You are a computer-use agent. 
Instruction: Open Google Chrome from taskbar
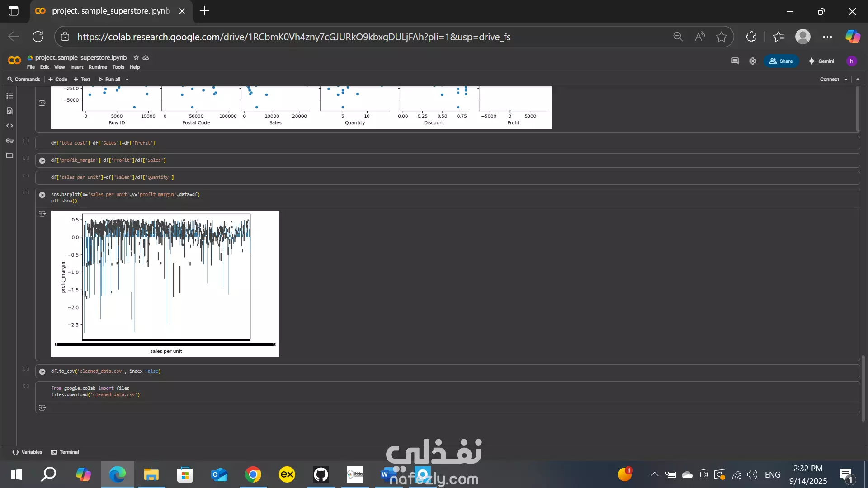253,474
